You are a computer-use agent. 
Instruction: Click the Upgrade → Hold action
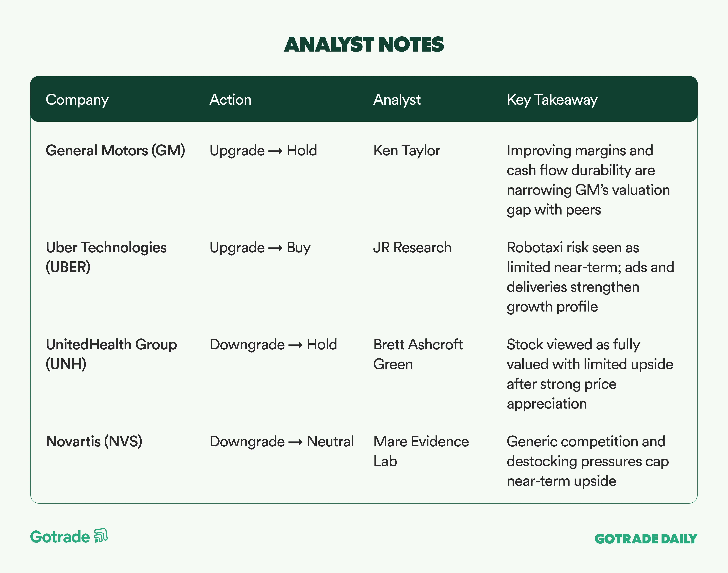click(263, 150)
